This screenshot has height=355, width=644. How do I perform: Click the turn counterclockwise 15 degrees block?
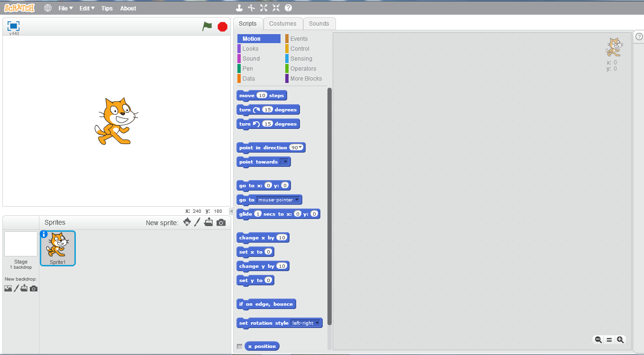[268, 124]
